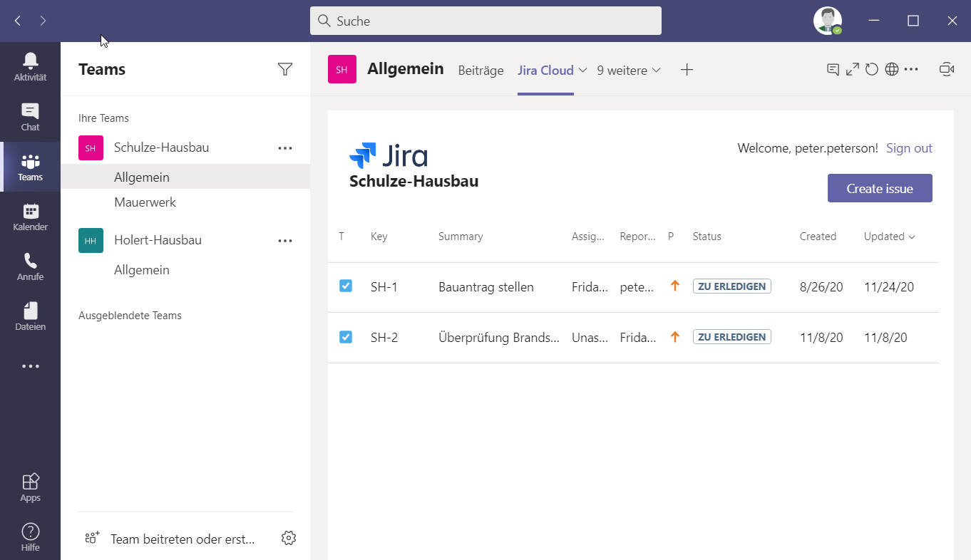Select the Jira Cloud tab

coord(545,71)
